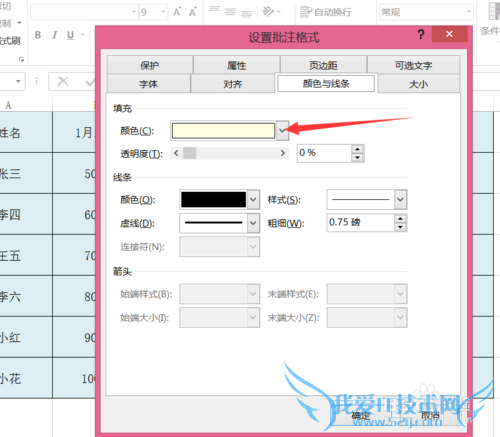Open the dashed line (虚线D) dropdown
The height and width of the screenshot is (437, 500).
(x=253, y=223)
